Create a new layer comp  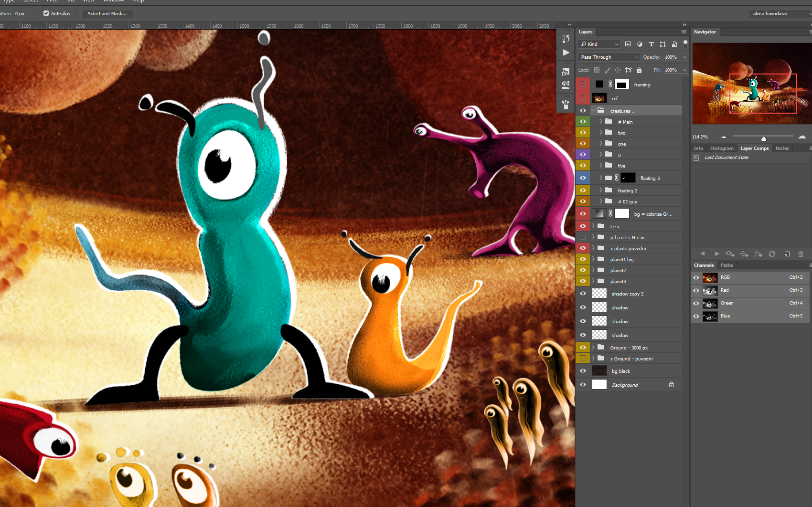click(x=787, y=254)
